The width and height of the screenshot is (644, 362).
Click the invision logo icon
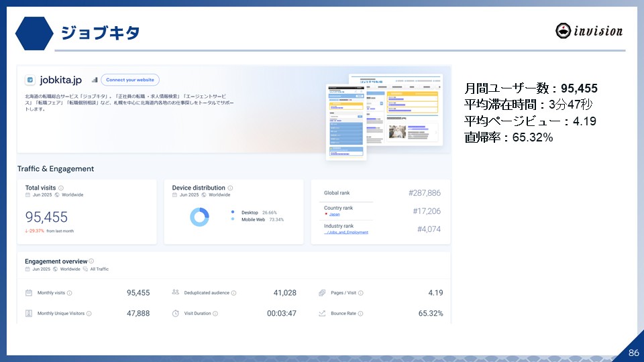point(563,31)
